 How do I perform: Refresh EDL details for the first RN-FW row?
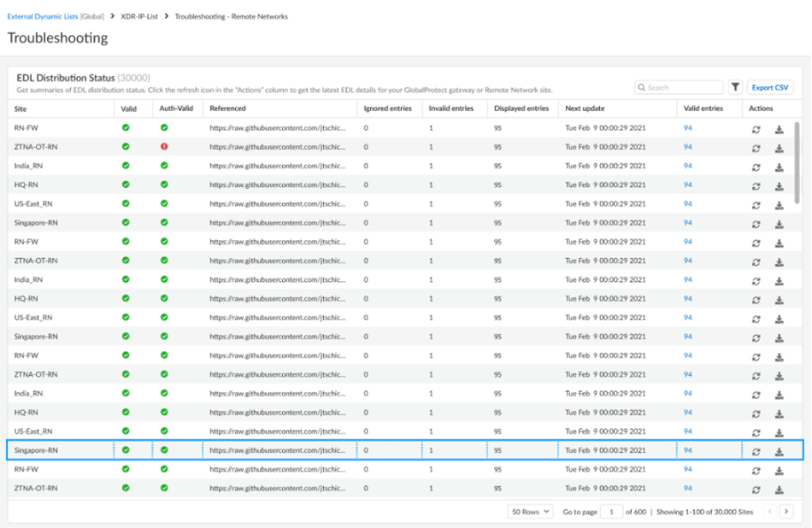(x=756, y=130)
